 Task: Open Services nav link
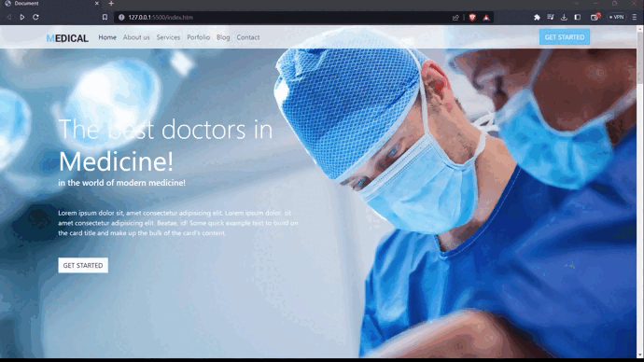(168, 37)
